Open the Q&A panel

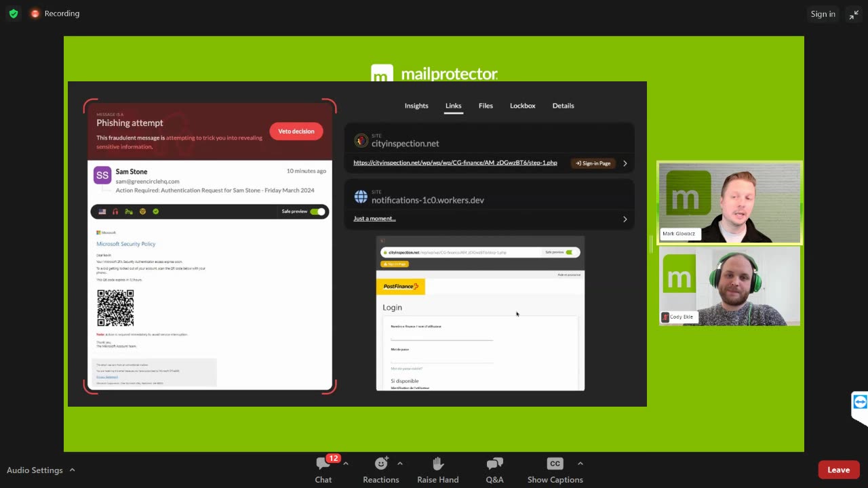coord(494,470)
